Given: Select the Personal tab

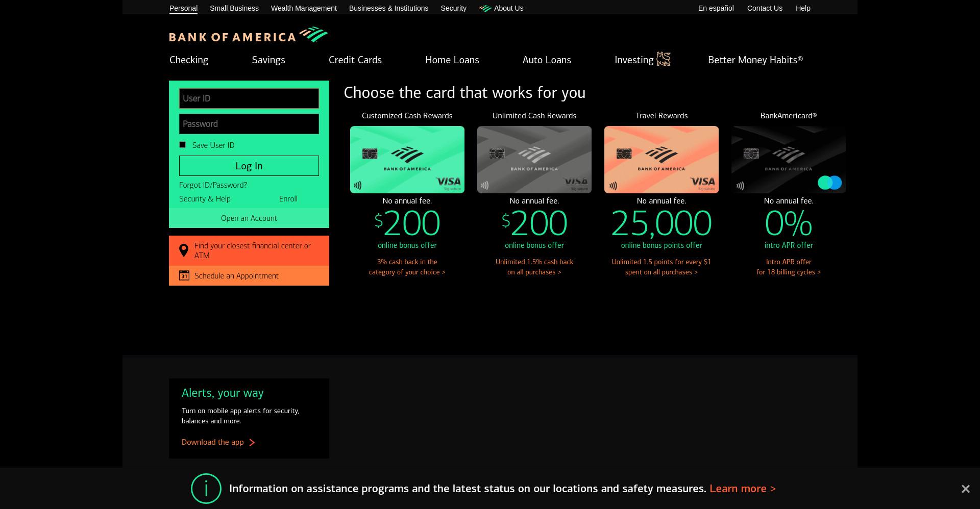Looking at the screenshot, I should [183, 8].
